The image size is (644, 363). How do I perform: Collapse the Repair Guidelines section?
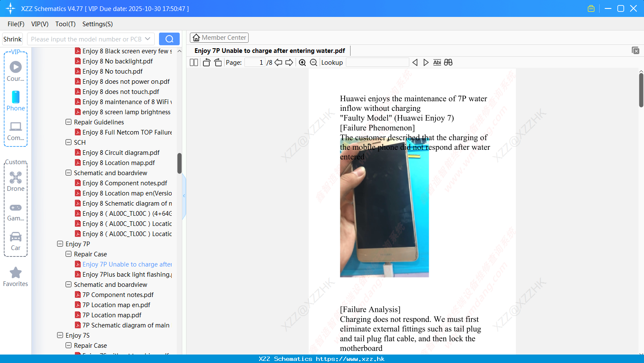point(68,122)
